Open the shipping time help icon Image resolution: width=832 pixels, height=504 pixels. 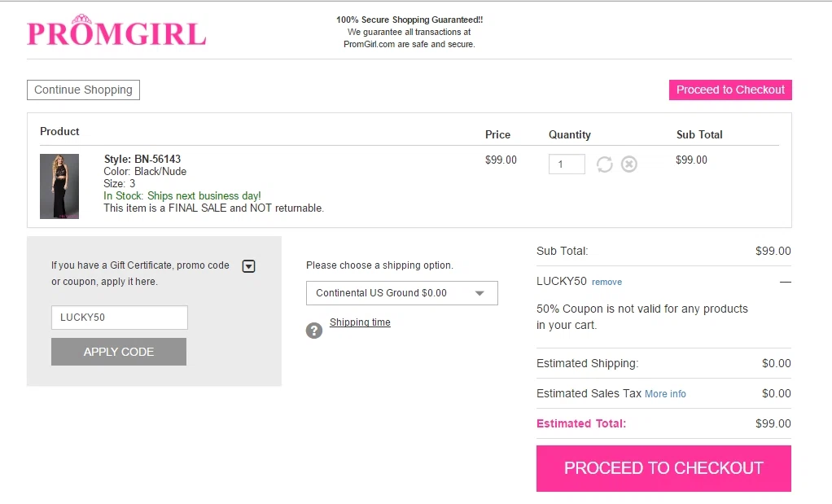click(x=314, y=331)
